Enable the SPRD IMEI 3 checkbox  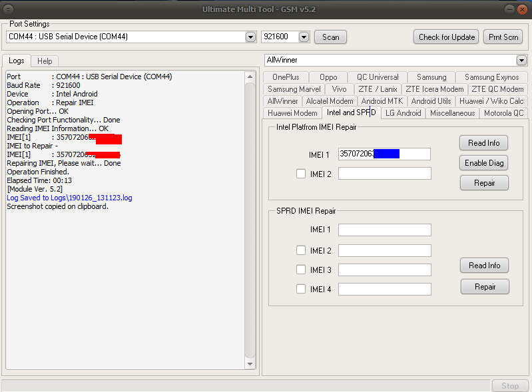click(x=300, y=270)
